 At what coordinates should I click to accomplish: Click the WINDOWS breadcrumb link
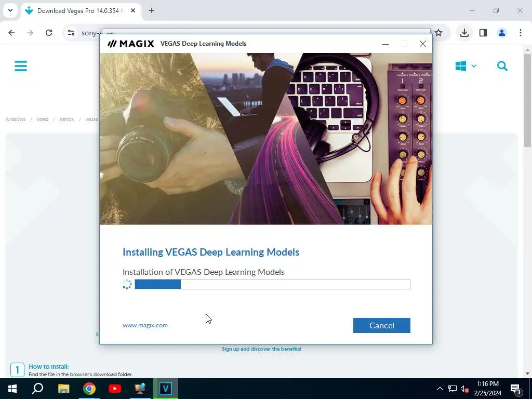(16, 119)
